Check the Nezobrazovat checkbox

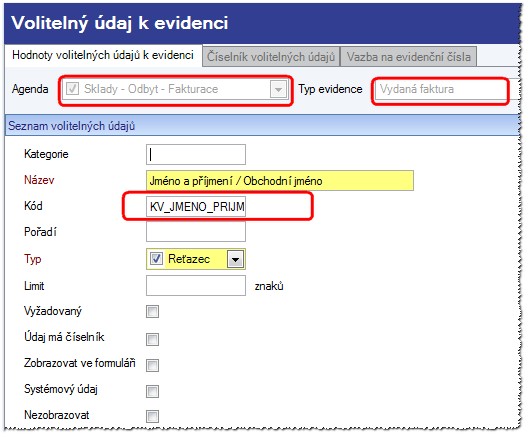pyautogui.click(x=152, y=416)
